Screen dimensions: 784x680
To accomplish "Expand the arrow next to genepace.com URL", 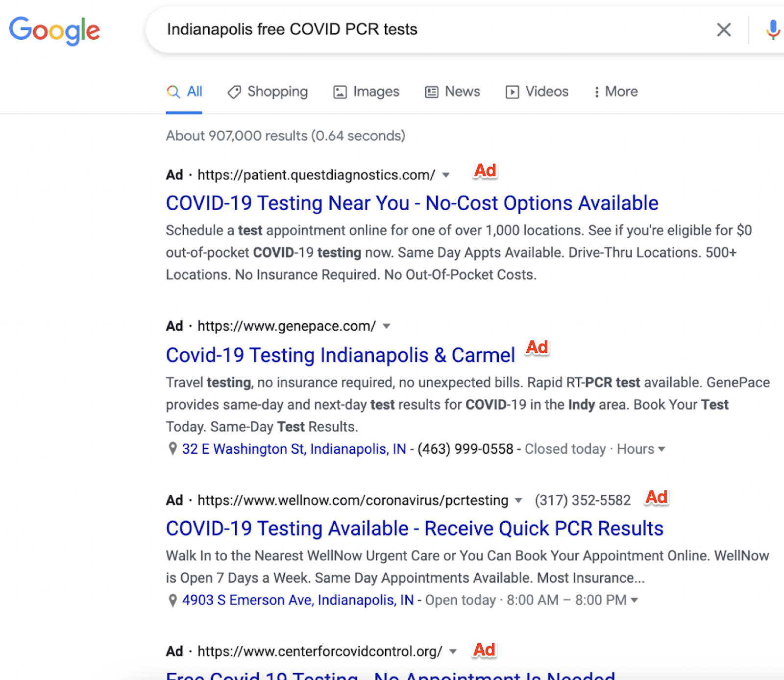I will (387, 326).
